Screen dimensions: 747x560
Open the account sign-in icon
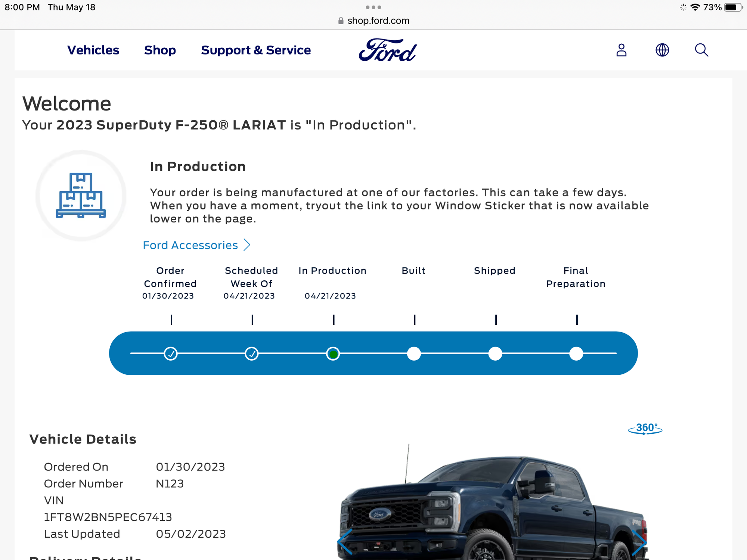click(621, 50)
